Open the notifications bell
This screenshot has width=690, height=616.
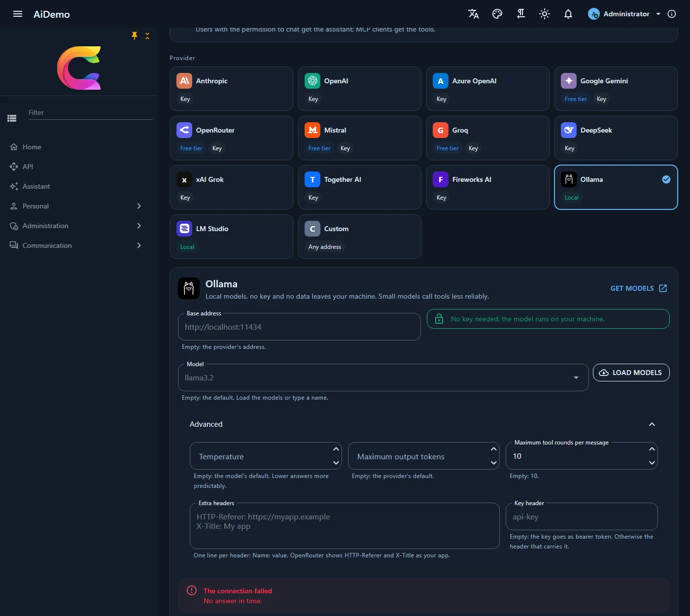(568, 14)
